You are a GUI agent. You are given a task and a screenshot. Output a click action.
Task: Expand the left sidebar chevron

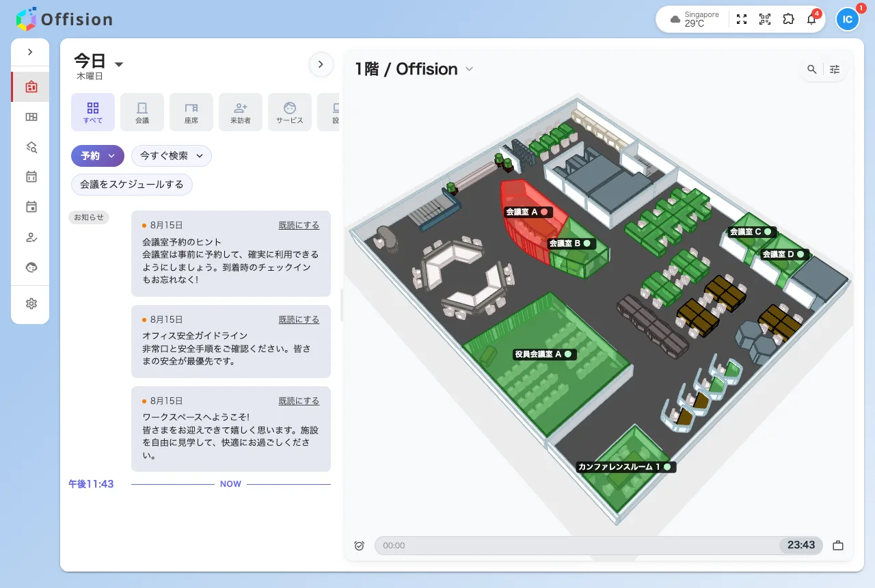30,52
